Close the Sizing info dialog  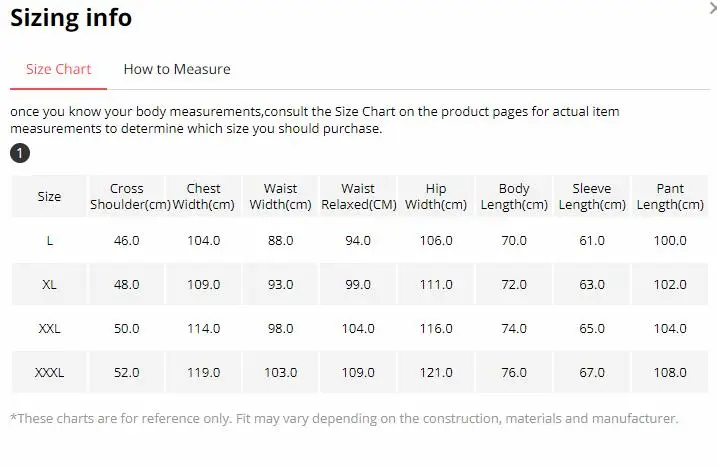[713, 7]
